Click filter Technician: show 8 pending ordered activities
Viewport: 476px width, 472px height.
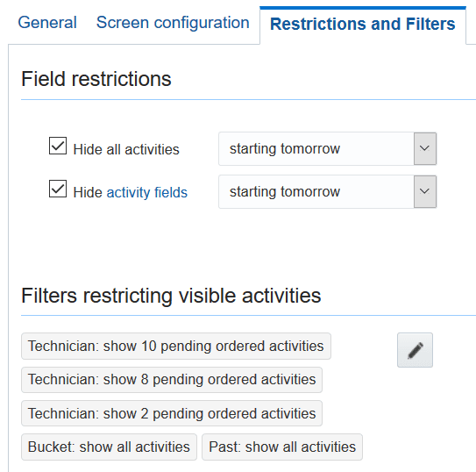(172, 380)
